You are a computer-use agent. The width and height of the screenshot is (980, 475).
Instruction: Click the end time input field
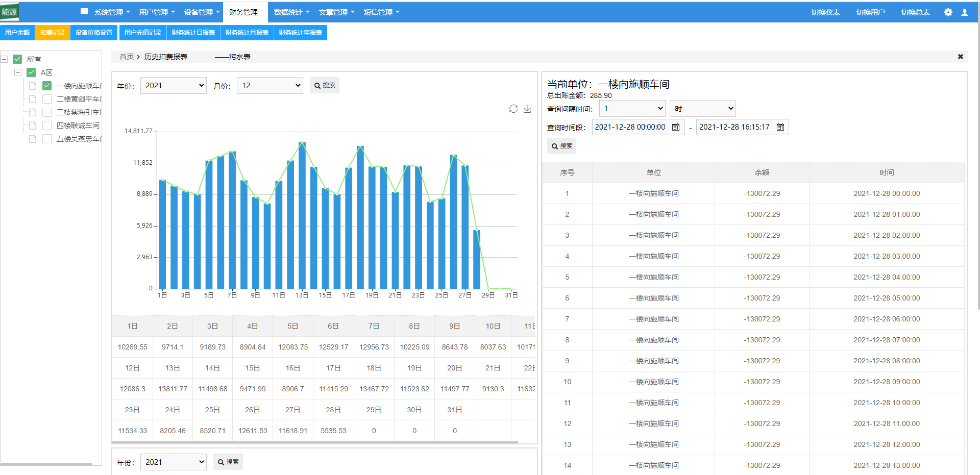pos(743,127)
